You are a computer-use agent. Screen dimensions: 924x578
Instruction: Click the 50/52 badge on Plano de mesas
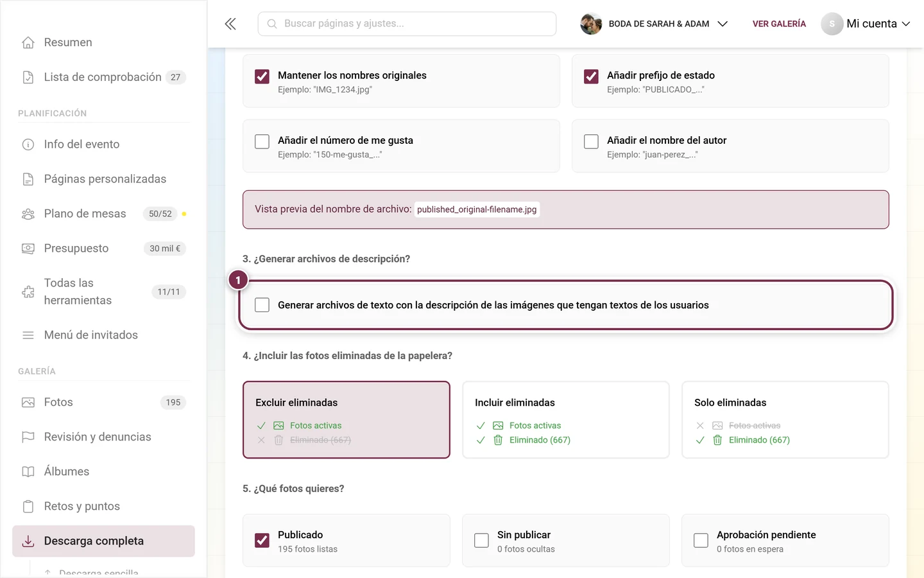tap(160, 214)
